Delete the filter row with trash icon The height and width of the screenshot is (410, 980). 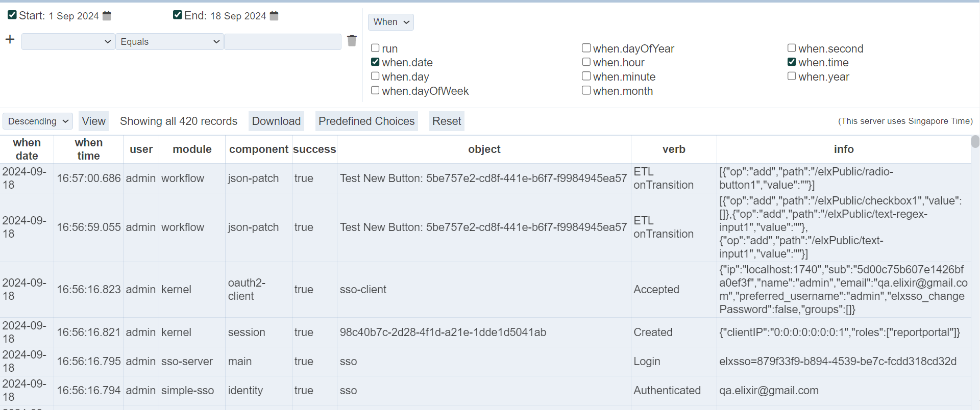pyautogui.click(x=352, y=41)
